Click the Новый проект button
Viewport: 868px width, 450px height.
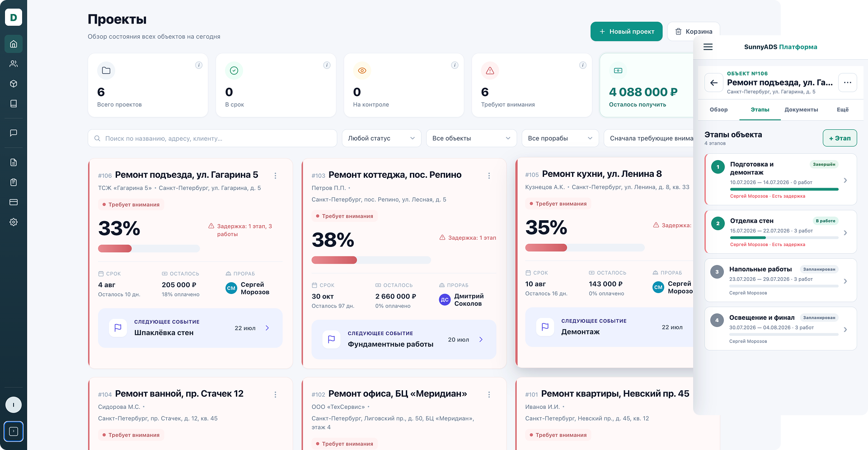coord(626,32)
